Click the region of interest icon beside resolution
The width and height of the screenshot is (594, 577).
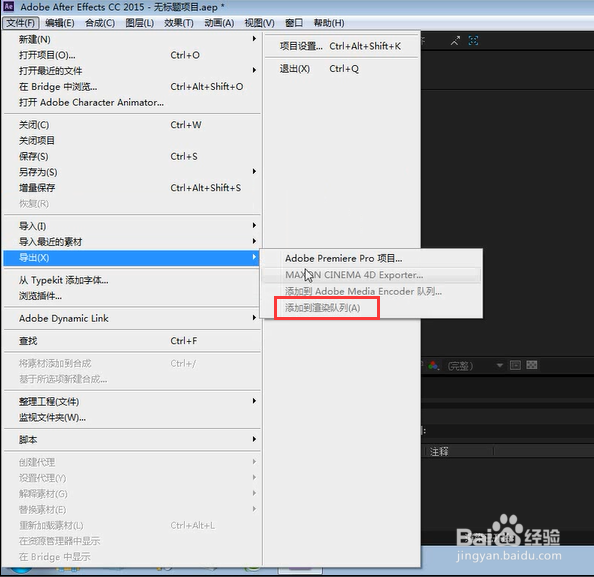tap(515, 365)
